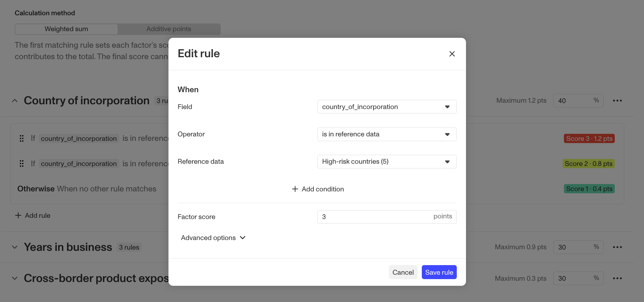Select Additive points calculation method
Image resolution: width=644 pixels, height=302 pixels.
(x=169, y=29)
